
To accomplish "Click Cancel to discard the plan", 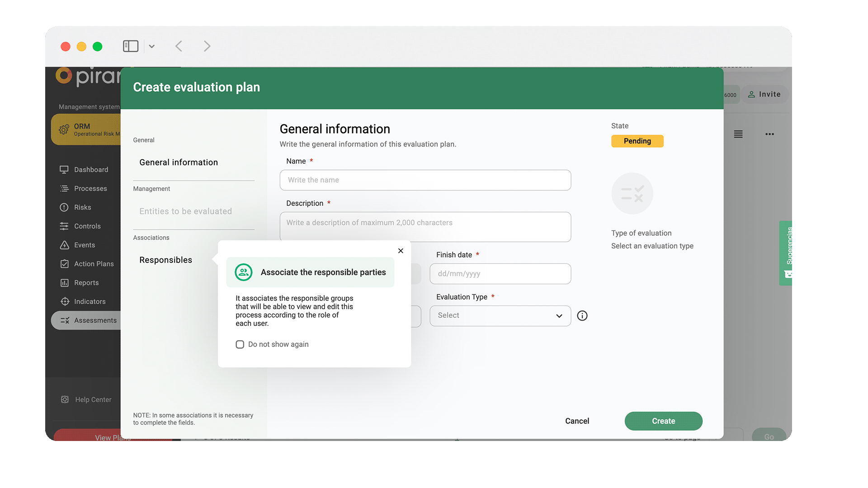I will pyautogui.click(x=577, y=421).
